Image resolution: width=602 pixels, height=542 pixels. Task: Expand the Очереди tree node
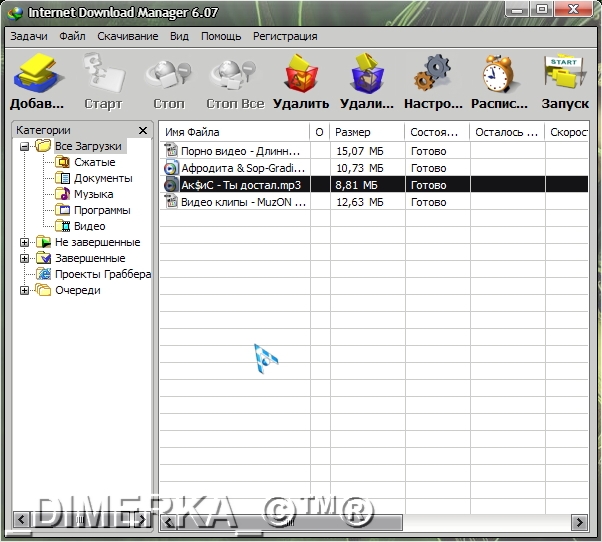coord(25,290)
